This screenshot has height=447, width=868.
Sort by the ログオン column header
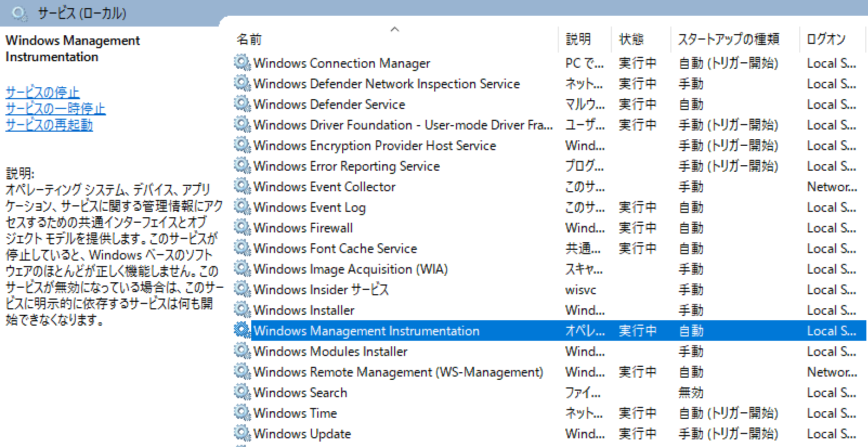click(x=826, y=39)
